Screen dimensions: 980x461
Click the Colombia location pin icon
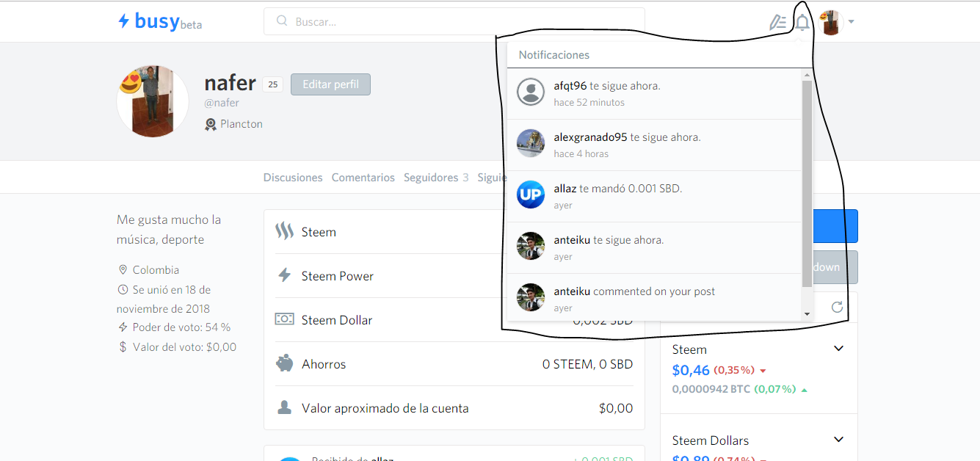123,270
